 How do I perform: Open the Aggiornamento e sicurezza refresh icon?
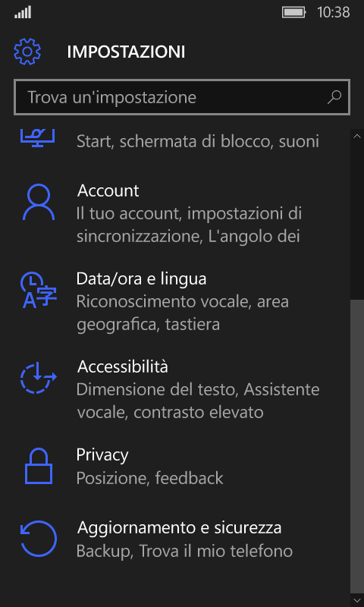[38, 539]
